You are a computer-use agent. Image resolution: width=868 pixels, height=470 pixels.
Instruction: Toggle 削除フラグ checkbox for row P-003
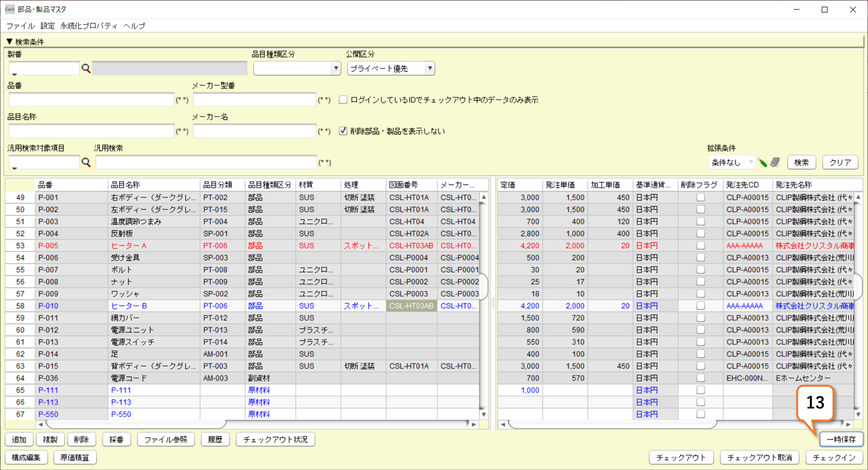pos(701,221)
